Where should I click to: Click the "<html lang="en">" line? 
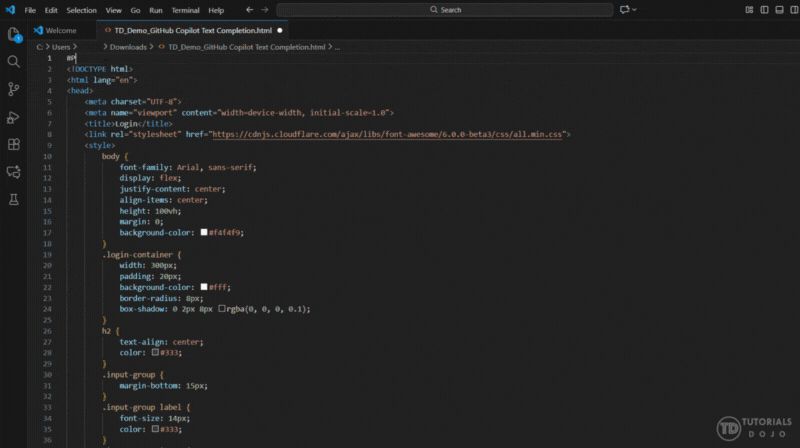click(102, 80)
